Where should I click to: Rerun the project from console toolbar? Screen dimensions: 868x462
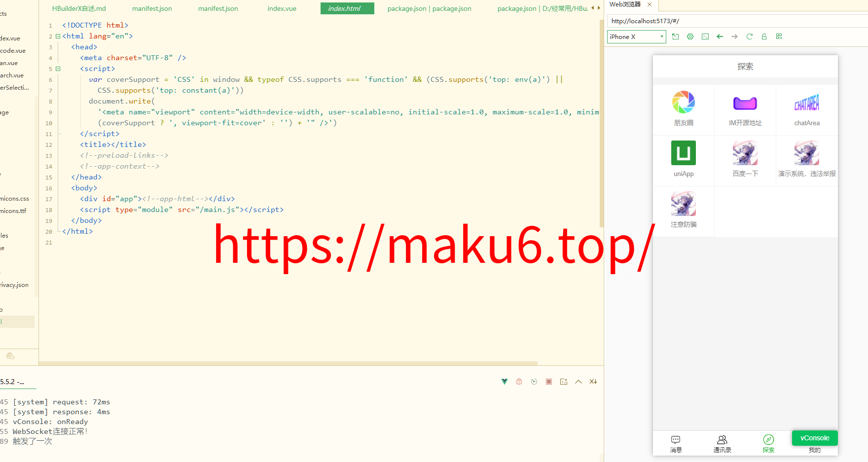click(x=534, y=382)
